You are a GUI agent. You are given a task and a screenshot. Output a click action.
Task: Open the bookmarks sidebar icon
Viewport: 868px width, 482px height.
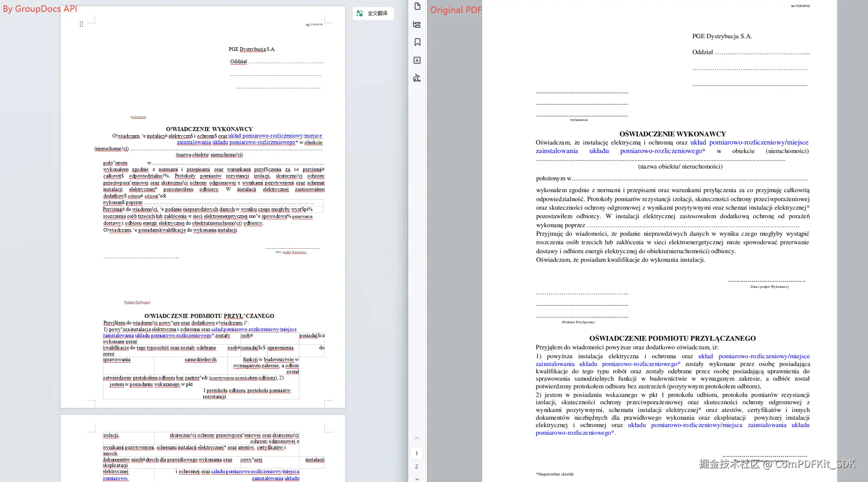tap(417, 42)
